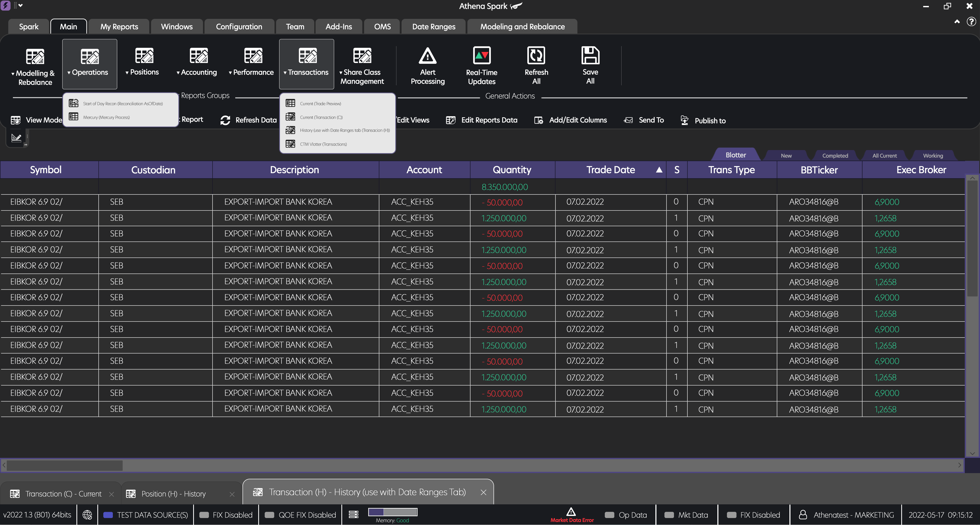Image resolution: width=980 pixels, height=525 pixels.
Task: Click the Op Data status light
Action: (610, 515)
